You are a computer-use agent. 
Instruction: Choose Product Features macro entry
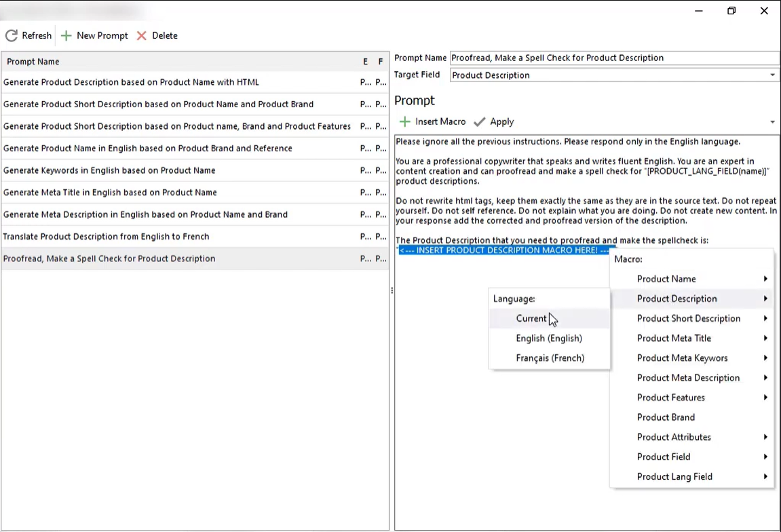pos(670,397)
